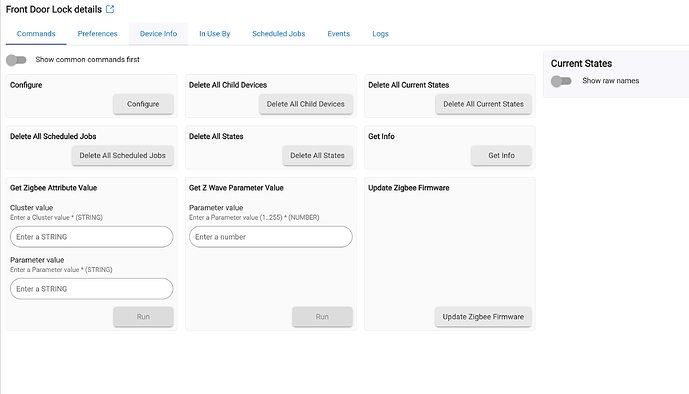Click the Configure card heading
This screenshot has width=689, height=394.
click(x=26, y=85)
